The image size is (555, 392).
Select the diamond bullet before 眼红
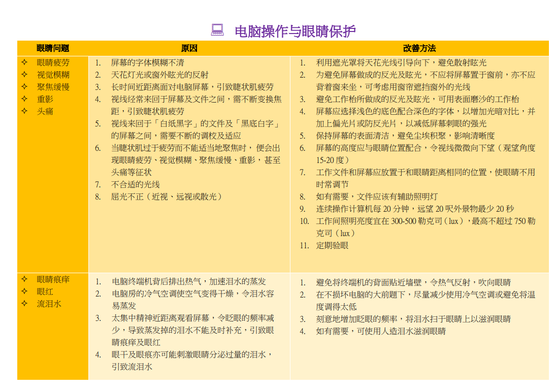24,291
